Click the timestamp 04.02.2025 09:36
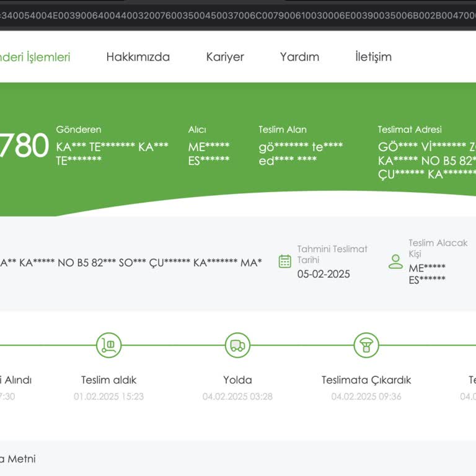The height and width of the screenshot is (476, 476). (366, 397)
